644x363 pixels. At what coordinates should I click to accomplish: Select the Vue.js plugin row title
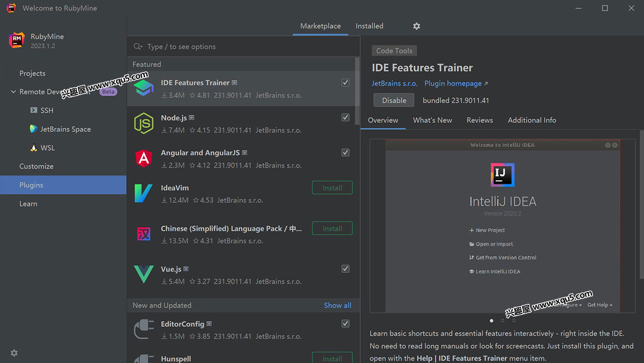click(x=171, y=269)
